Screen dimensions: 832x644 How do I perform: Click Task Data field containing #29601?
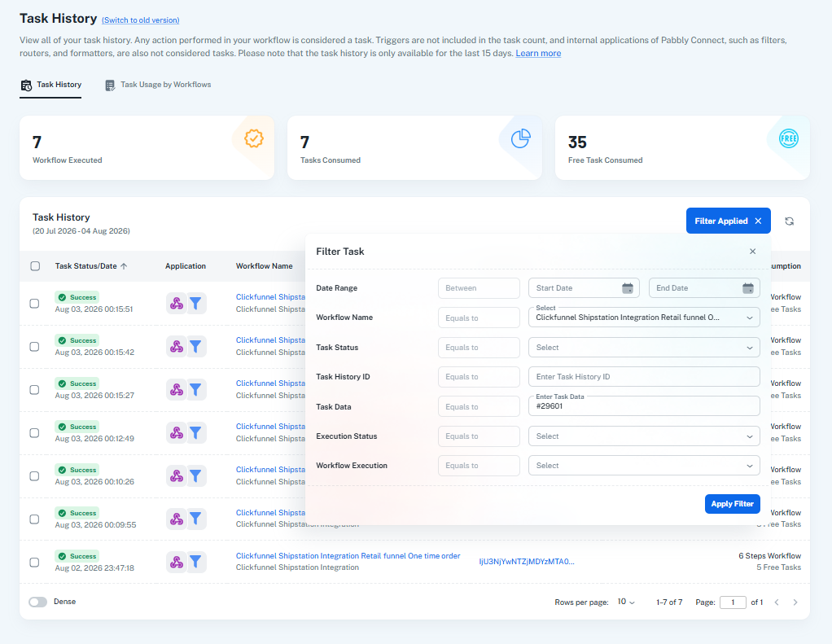[x=644, y=406]
